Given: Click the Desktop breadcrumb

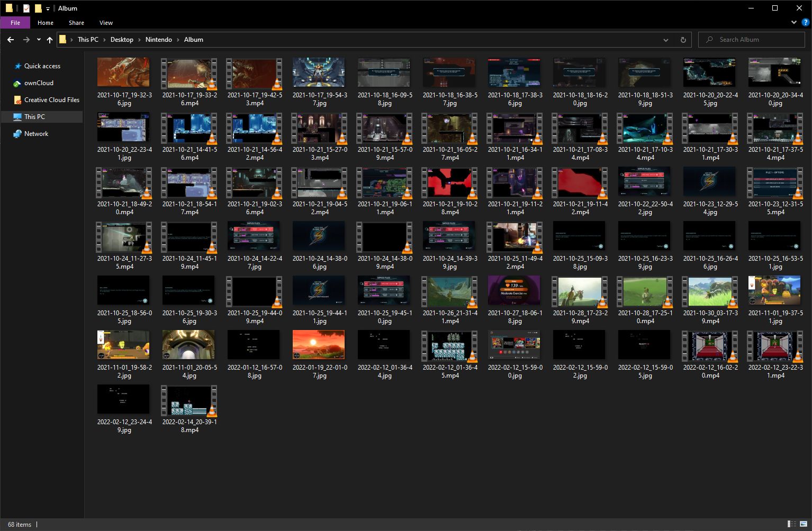Looking at the screenshot, I should 122,40.
